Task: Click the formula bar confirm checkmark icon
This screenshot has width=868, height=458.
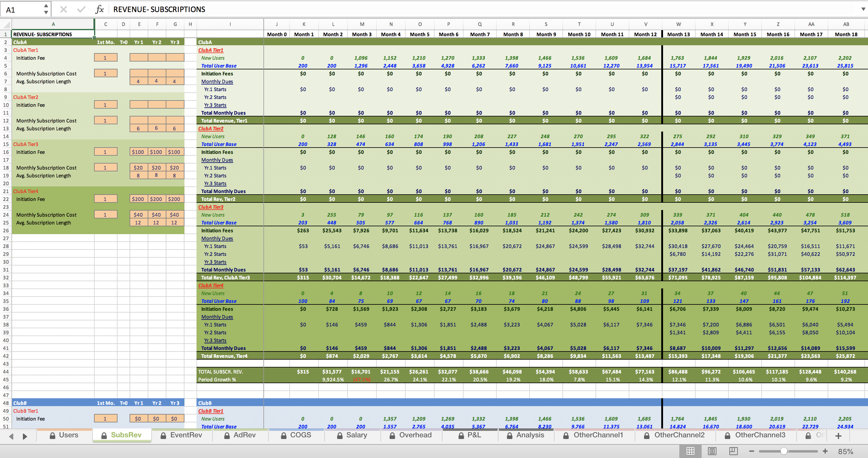Action: click(81, 9)
